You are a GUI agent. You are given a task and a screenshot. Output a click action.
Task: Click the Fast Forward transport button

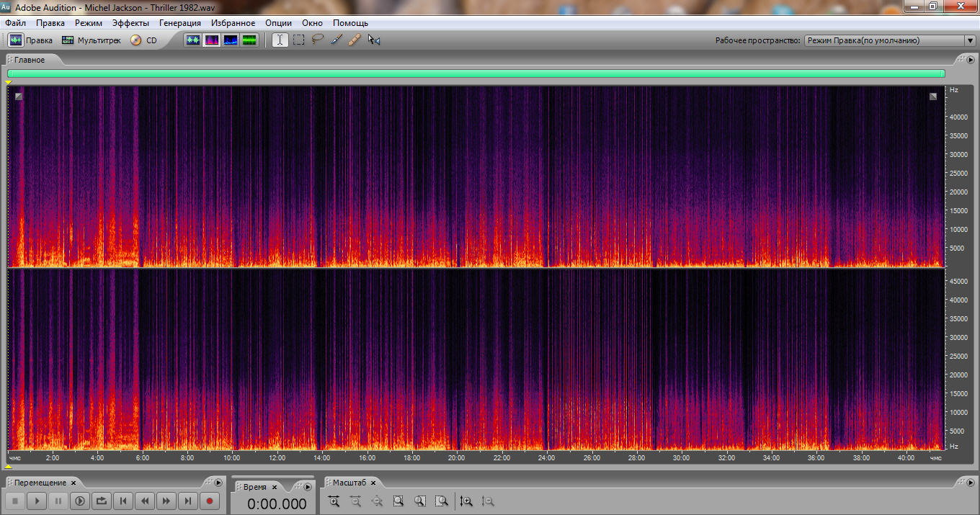pyautogui.click(x=166, y=501)
